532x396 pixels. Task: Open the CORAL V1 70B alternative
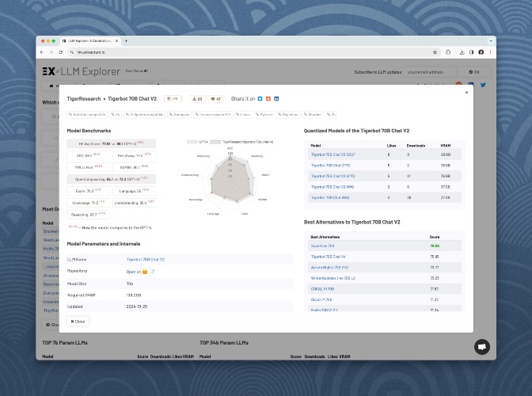tap(322, 289)
